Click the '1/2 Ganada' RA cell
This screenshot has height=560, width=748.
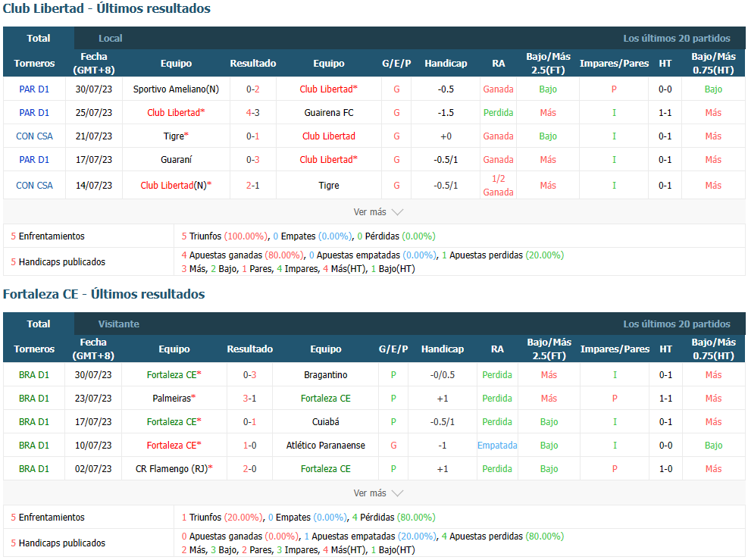(498, 185)
